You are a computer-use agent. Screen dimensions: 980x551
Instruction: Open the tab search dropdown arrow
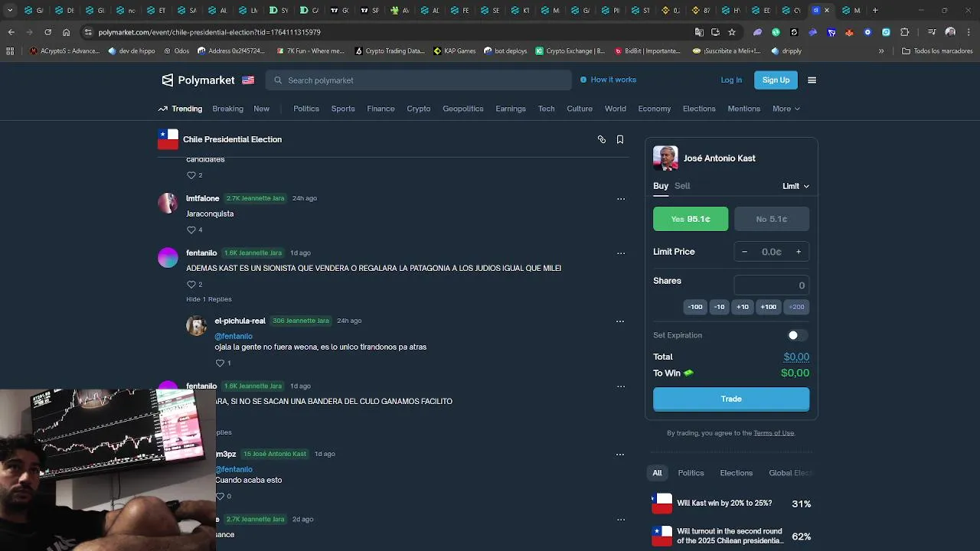tap(10, 10)
